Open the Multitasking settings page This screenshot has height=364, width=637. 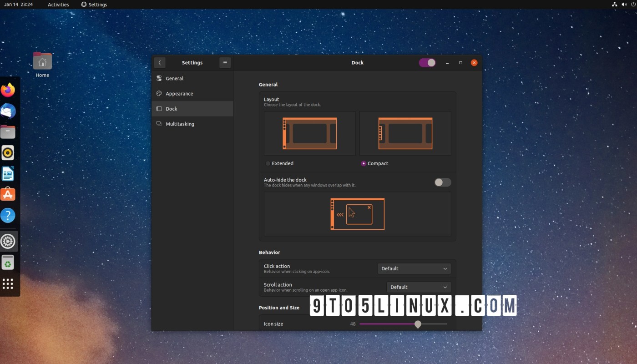(192, 124)
